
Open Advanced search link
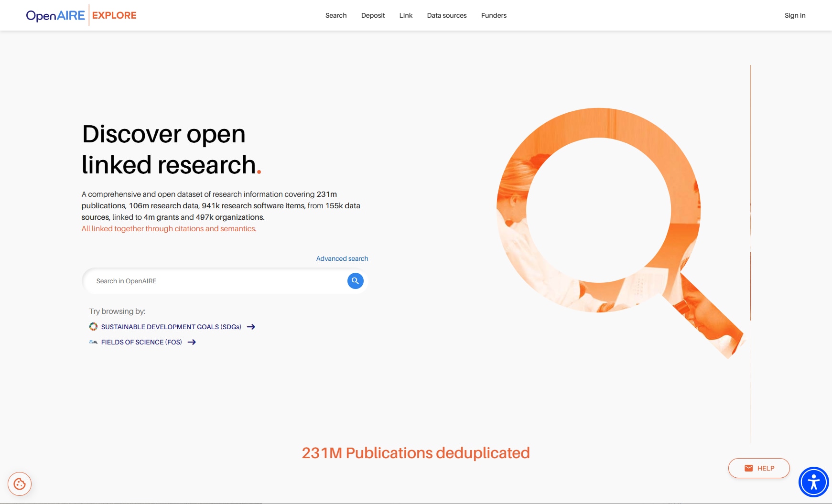coord(342,258)
